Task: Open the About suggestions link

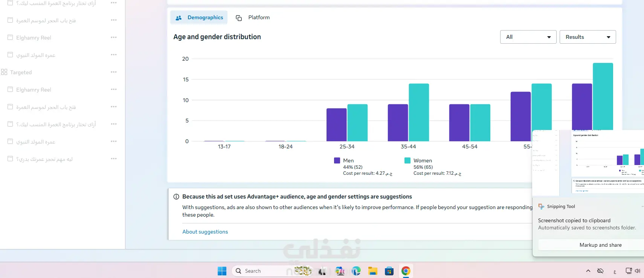Action: coord(205,232)
